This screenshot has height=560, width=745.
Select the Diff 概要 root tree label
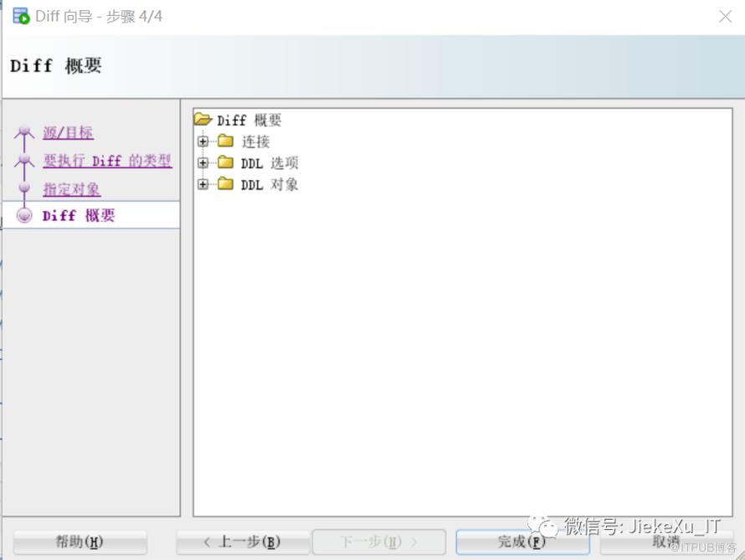click(x=249, y=121)
